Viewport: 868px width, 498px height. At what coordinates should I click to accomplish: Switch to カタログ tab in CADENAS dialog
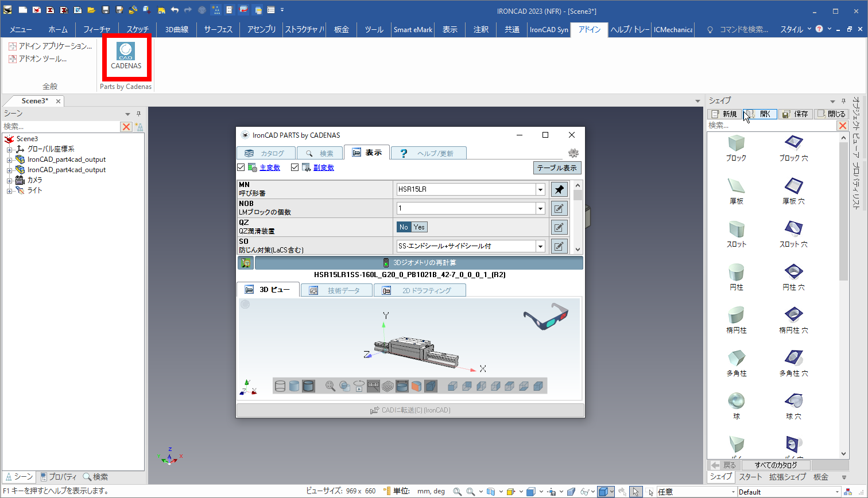pyautogui.click(x=266, y=153)
